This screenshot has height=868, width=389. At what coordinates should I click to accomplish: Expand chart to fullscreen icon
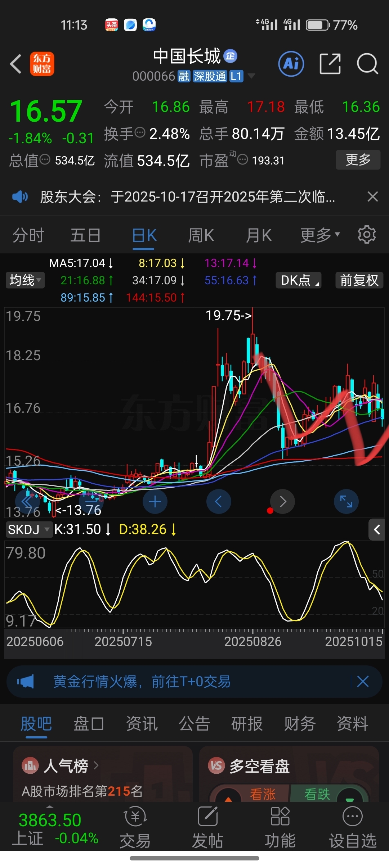(346, 502)
